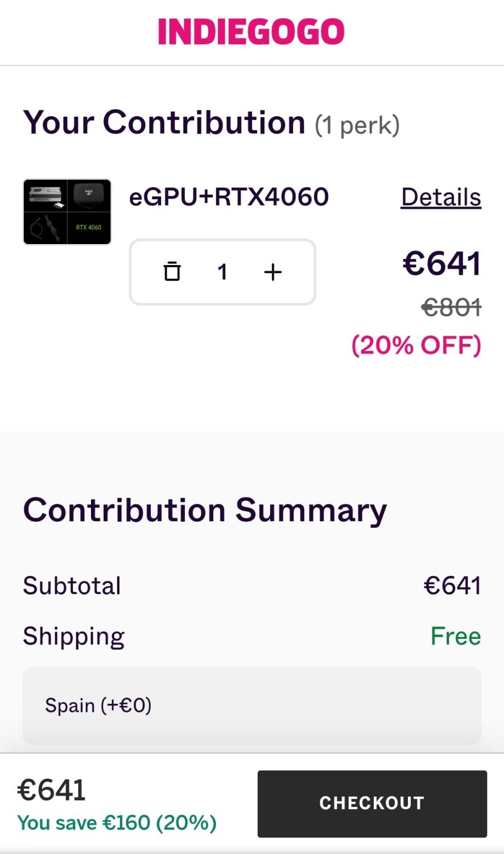Click the Subtotal amount €641
Viewport: 504px width, 854px height.
coord(452,585)
